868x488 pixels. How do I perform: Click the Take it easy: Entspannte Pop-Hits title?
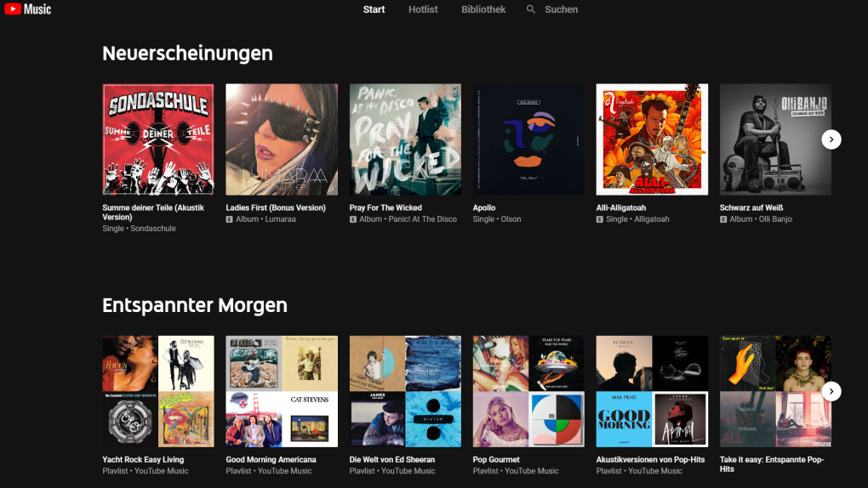[x=772, y=464]
